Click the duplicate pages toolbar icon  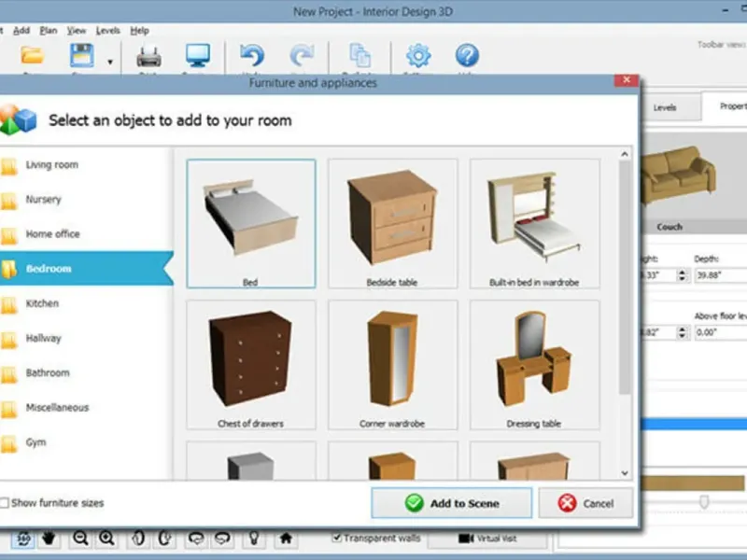(359, 55)
